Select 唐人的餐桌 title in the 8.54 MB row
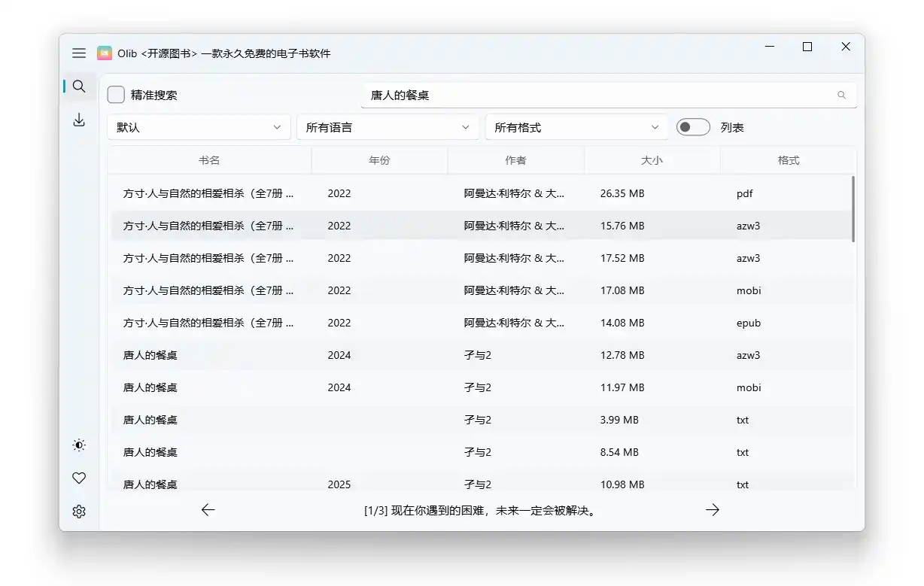 click(x=150, y=452)
